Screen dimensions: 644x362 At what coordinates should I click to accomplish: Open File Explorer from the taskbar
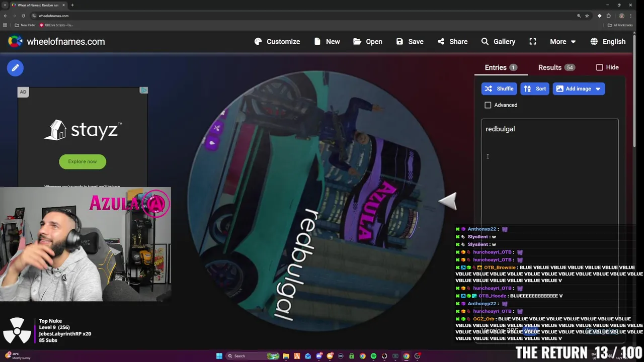pos(286,356)
